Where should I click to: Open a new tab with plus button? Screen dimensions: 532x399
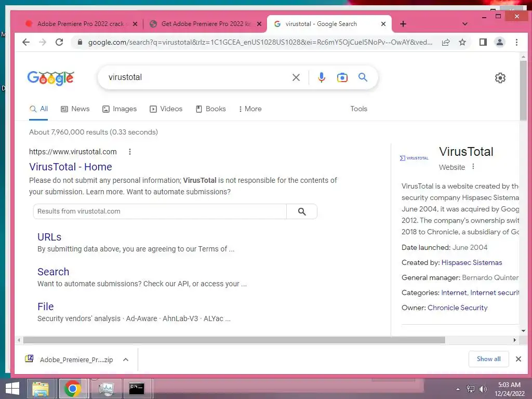click(403, 24)
